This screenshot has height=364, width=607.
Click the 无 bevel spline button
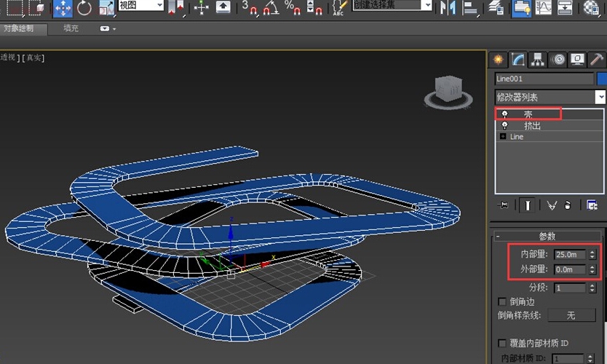click(571, 315)
